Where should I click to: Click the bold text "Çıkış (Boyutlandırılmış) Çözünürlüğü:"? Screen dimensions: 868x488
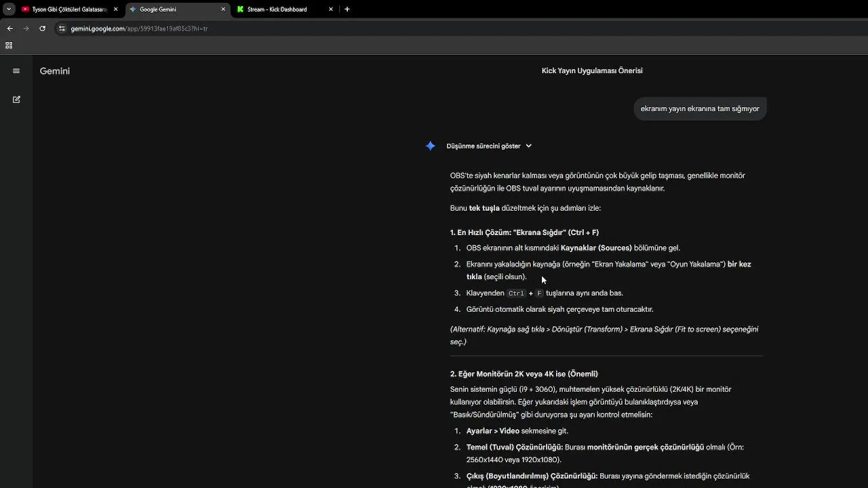tap(532, 476)
